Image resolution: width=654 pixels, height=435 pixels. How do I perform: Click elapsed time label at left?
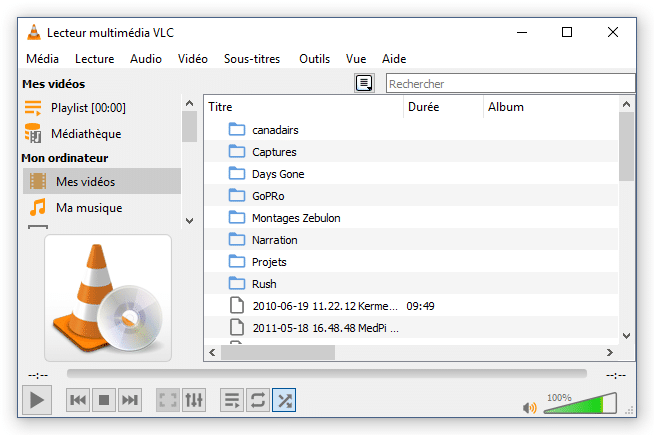click(38, 375)
